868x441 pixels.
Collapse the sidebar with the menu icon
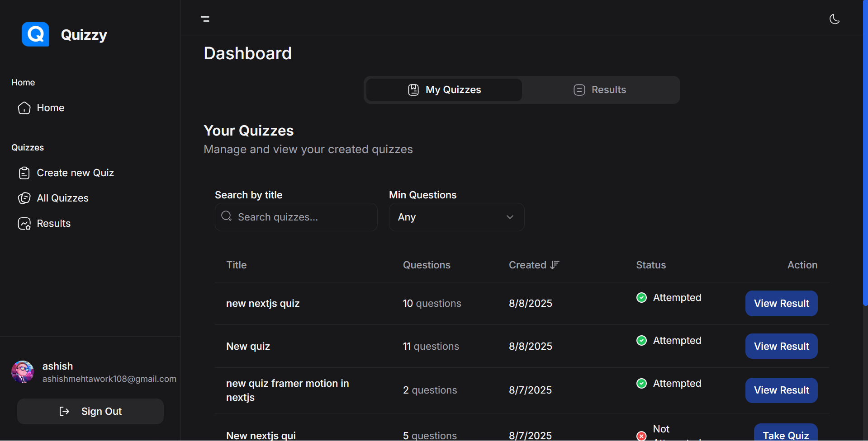coord(205,19)
